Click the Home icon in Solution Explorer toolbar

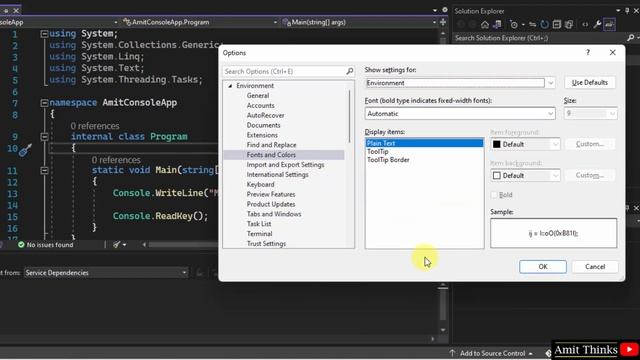[484, 24]
